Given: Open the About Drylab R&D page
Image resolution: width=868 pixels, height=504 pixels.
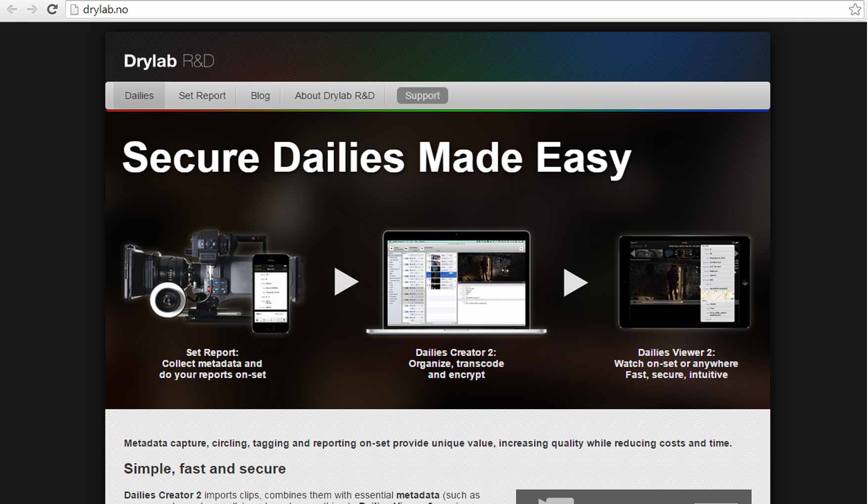Looking at the screenshot, I should tap(335, 95).
